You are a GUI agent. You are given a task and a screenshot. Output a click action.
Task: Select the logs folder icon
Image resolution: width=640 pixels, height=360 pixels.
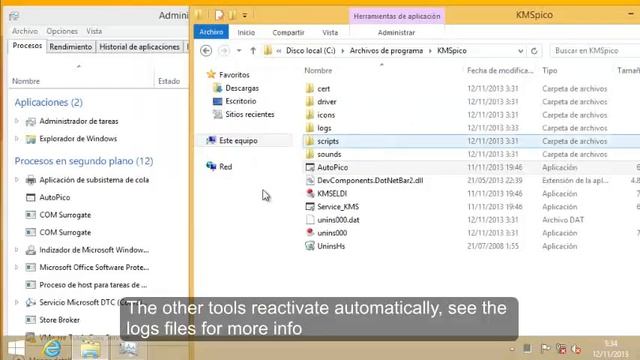coord(310,128)
